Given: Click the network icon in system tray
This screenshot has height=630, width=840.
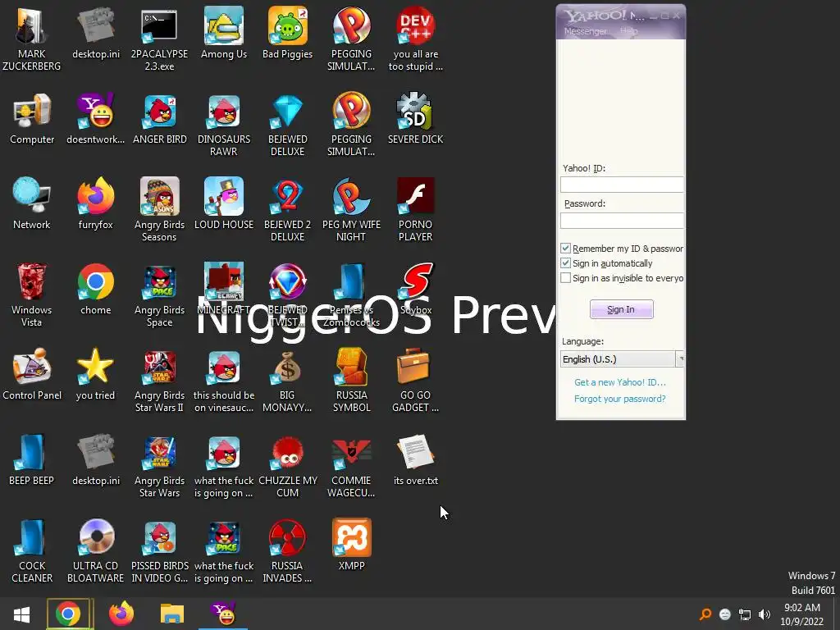Looking at the screenshot, I should coord(745,614).
